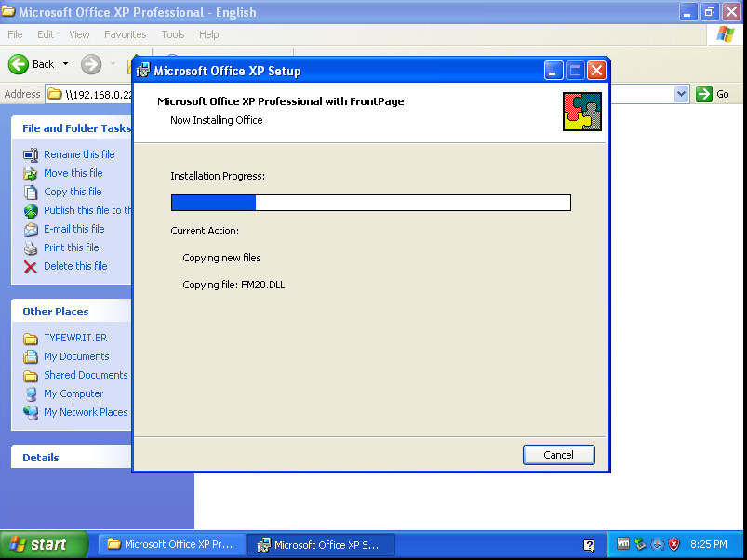Viewport: 747px width, 560px height.
Task: Click the My Network Places icon
Action: pyautogui.click(x=31, y=412)
